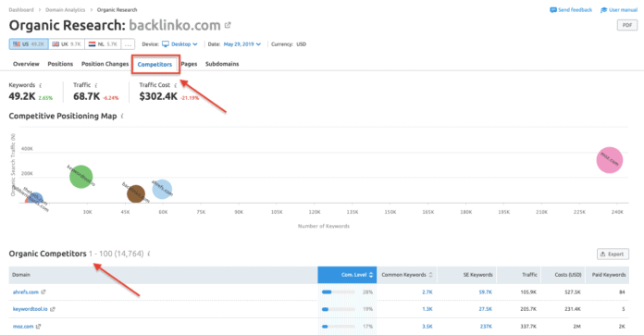
Task: Click the brown backlinko.com bubble
Action: pos(135,193)
